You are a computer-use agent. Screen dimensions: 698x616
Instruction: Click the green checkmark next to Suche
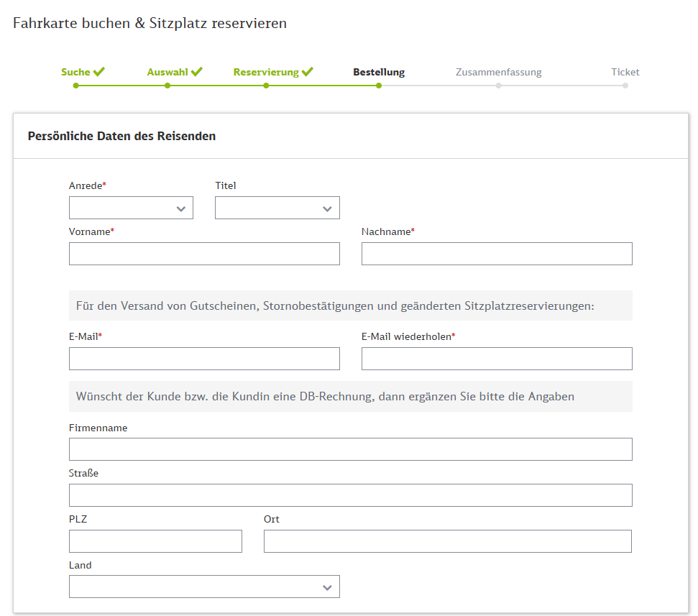(x=99, y=72)
